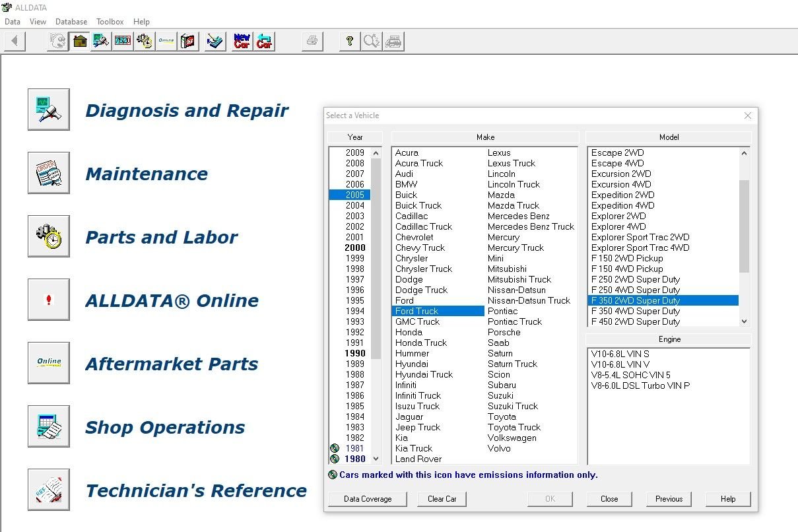Image resolution: width=798 pixels, height=532 pixels.
Task: Open the Diagnosis and Repair icon
Action: [x=49, y=110]
